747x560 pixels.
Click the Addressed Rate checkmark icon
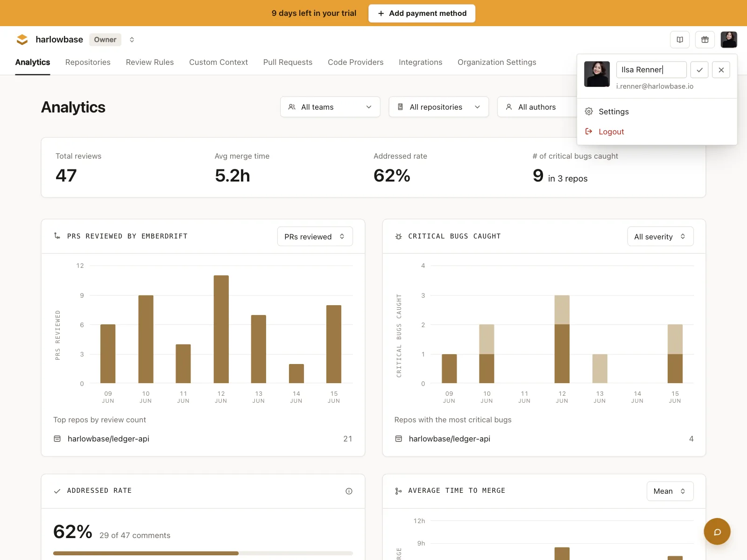pos(57,491)
